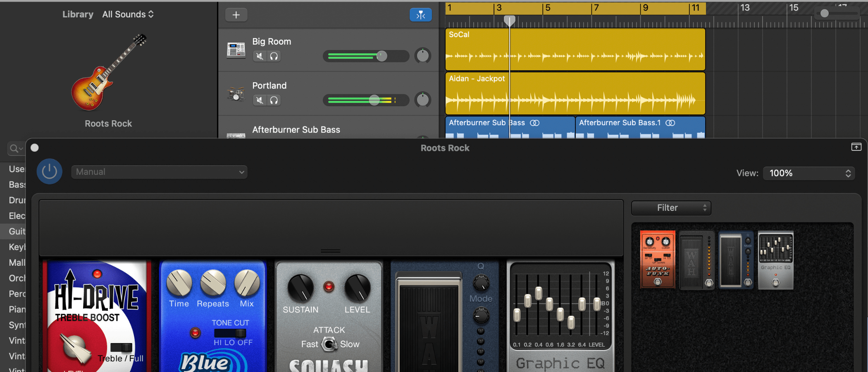Power off the Pedalboard plugin

pos(49,171)
